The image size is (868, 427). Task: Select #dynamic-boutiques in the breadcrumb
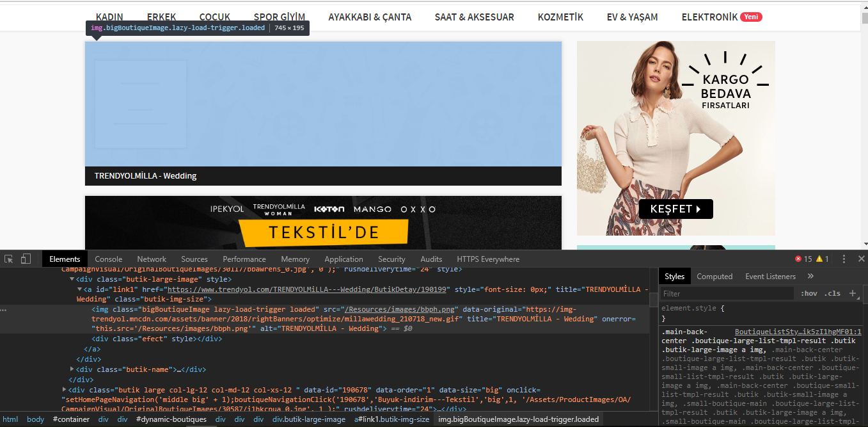(171, 419)
